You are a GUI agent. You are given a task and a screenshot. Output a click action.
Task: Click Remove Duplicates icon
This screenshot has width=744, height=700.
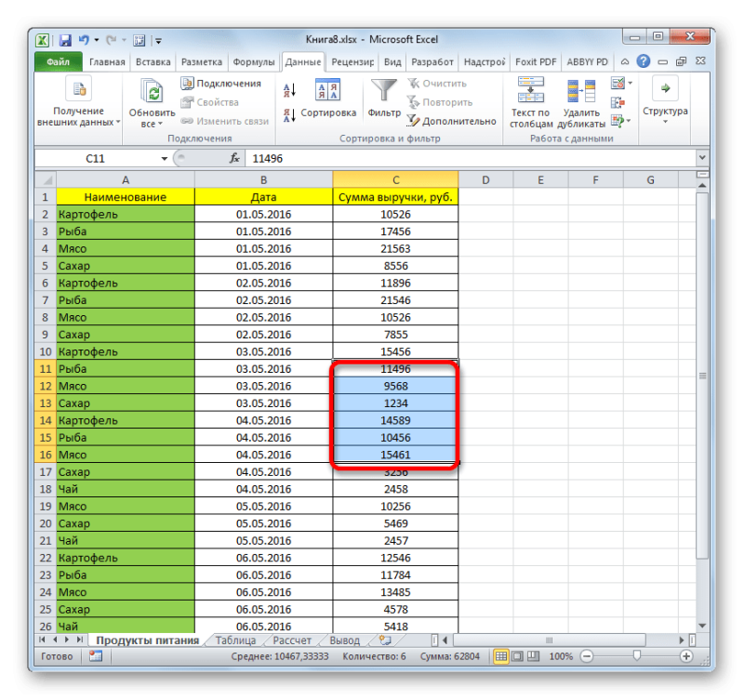click(x=581, y=90)
